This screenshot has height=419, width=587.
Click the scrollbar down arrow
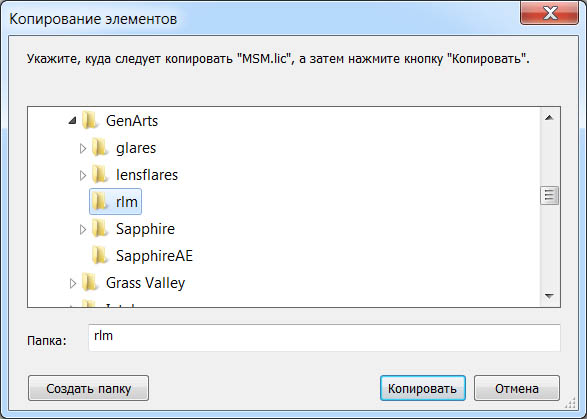click(549, 296)
